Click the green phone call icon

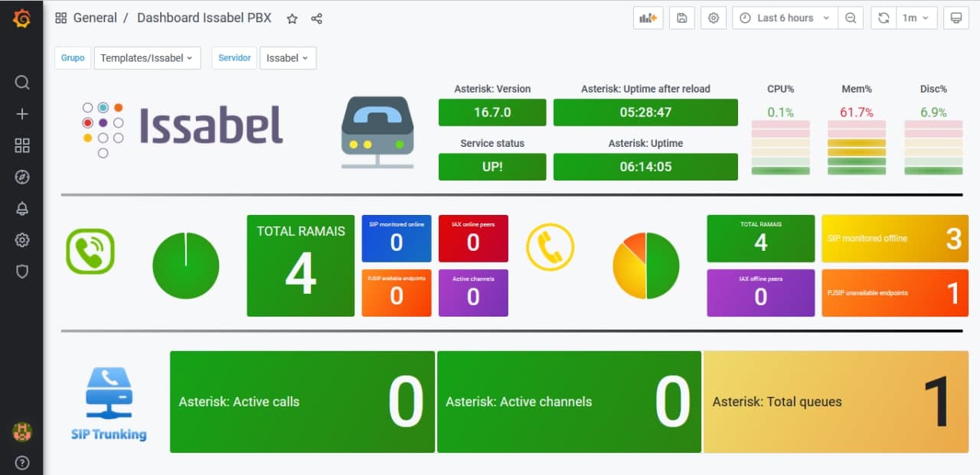click(x=90, y=251)
